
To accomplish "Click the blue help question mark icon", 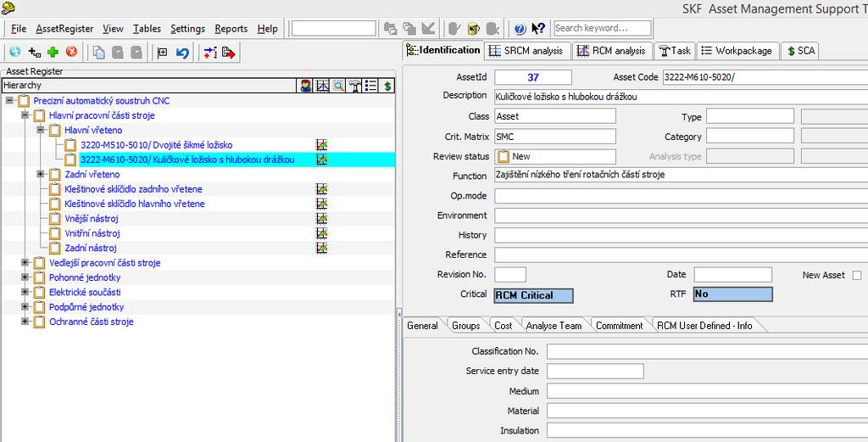I will (x=520, y=28).
